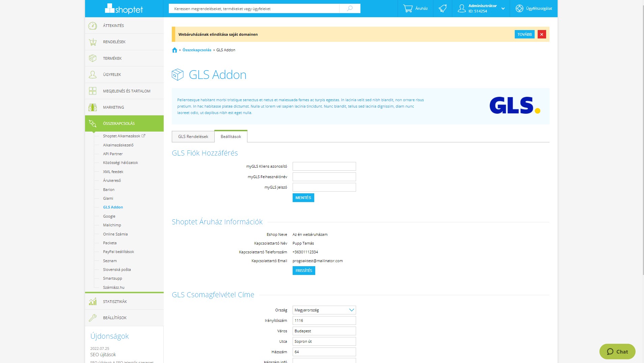Click the Ügyfelek person icon

tap(92, 75)
